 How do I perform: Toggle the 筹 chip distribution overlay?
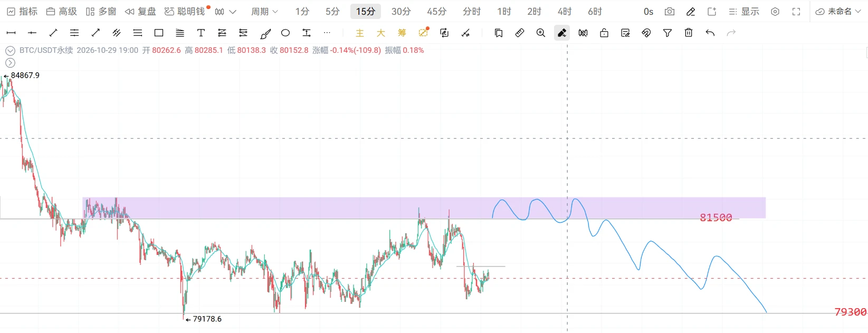pos(402,33)
